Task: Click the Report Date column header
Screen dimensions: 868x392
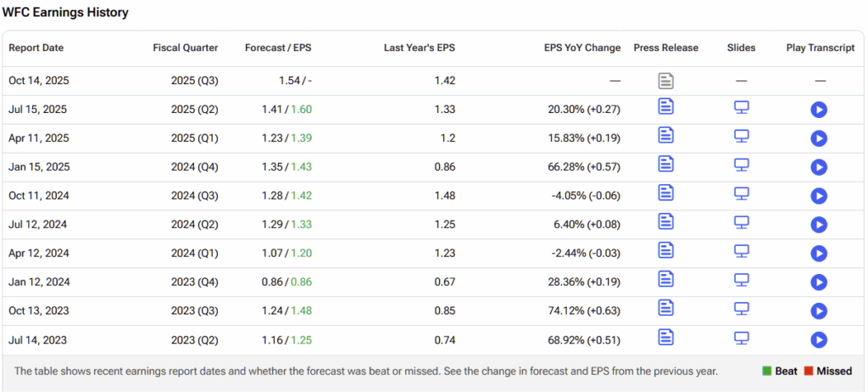Action: tap(36, 48)
